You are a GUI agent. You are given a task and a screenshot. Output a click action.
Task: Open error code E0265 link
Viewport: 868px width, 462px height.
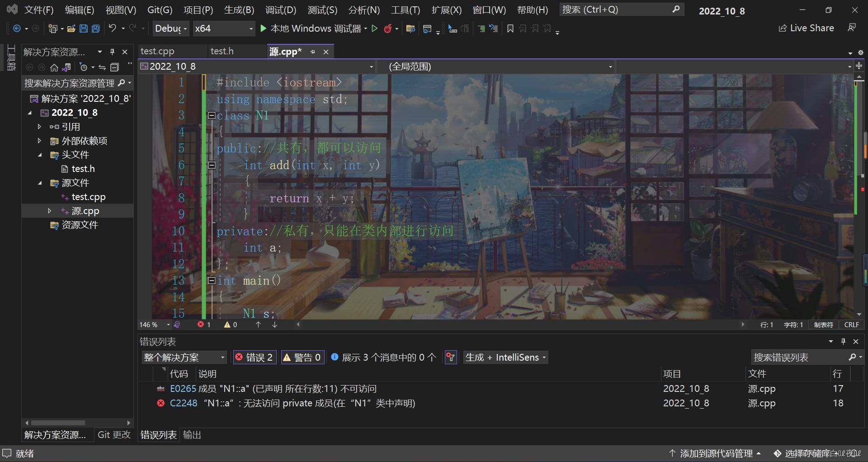tap(183, 389)
